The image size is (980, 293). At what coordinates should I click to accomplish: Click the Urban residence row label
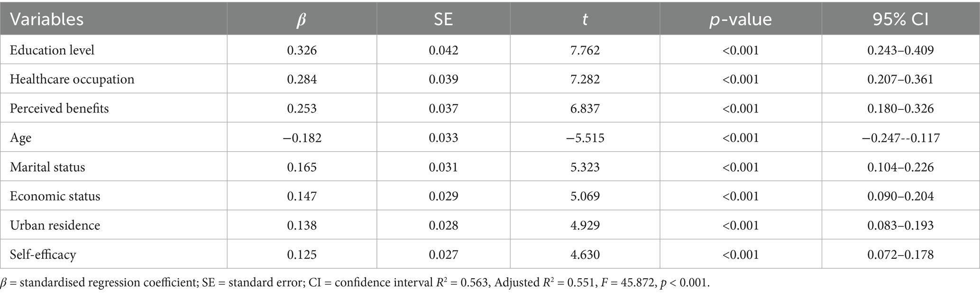coord(55,225)
